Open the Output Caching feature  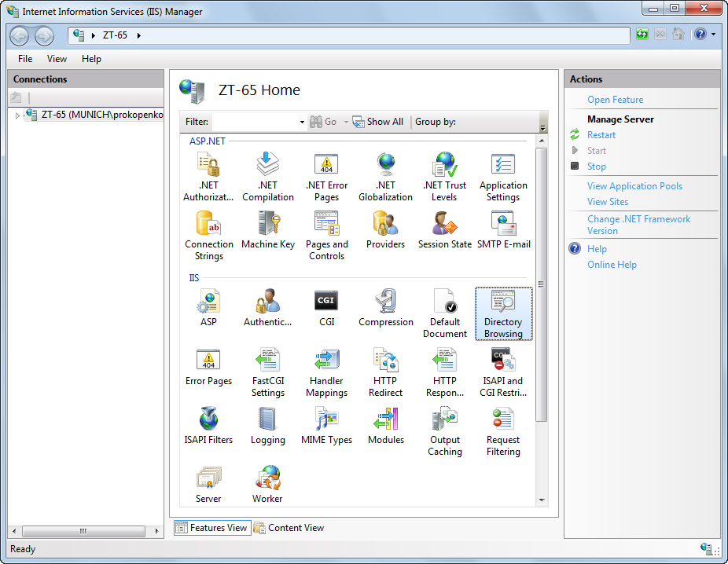(x=444, y=431)
